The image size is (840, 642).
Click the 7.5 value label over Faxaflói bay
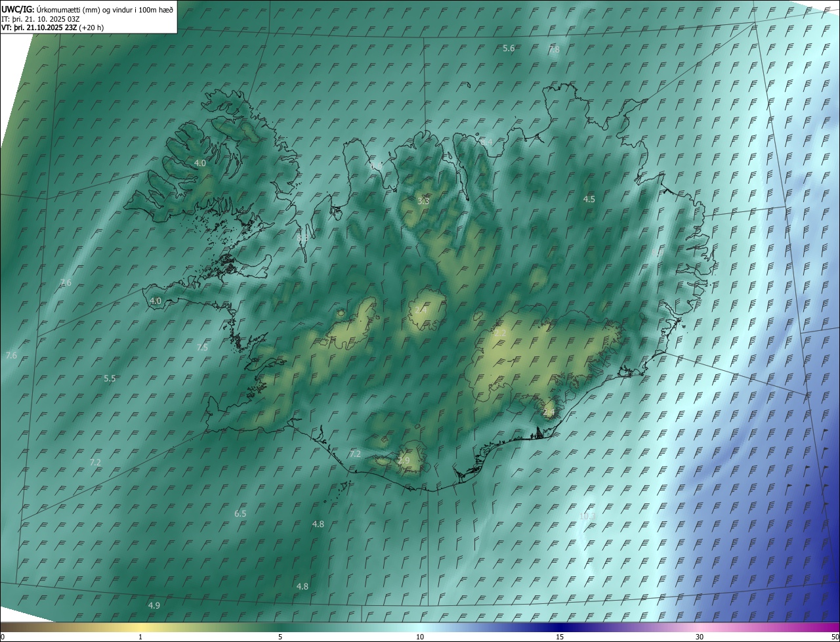(x=202, y=348)
